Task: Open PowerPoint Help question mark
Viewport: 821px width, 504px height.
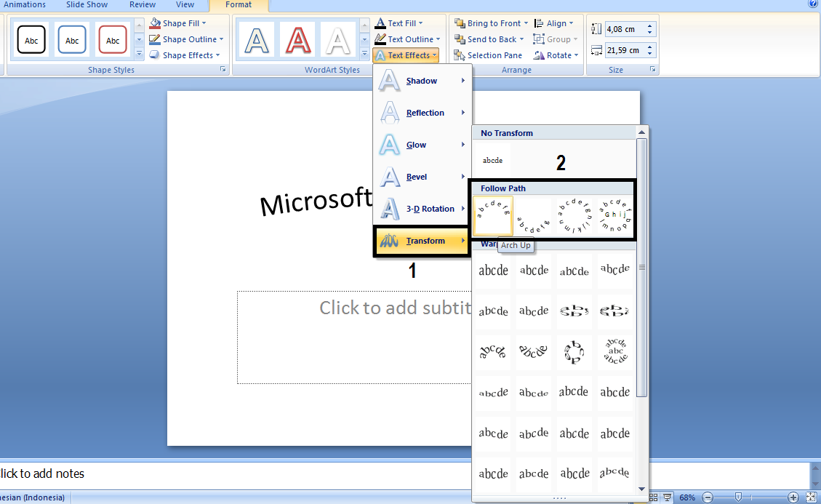Action: (x=813, y=4)
